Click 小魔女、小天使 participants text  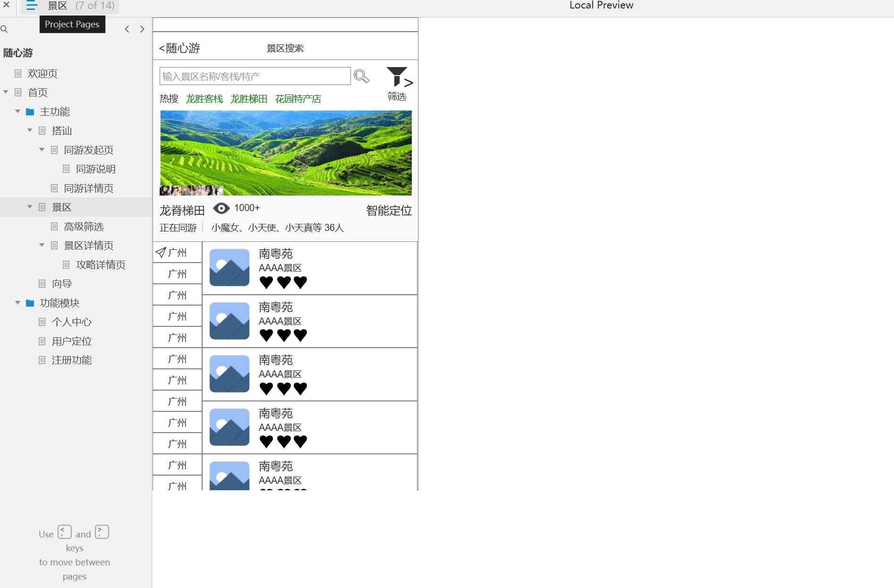click(x=278, y=228)
